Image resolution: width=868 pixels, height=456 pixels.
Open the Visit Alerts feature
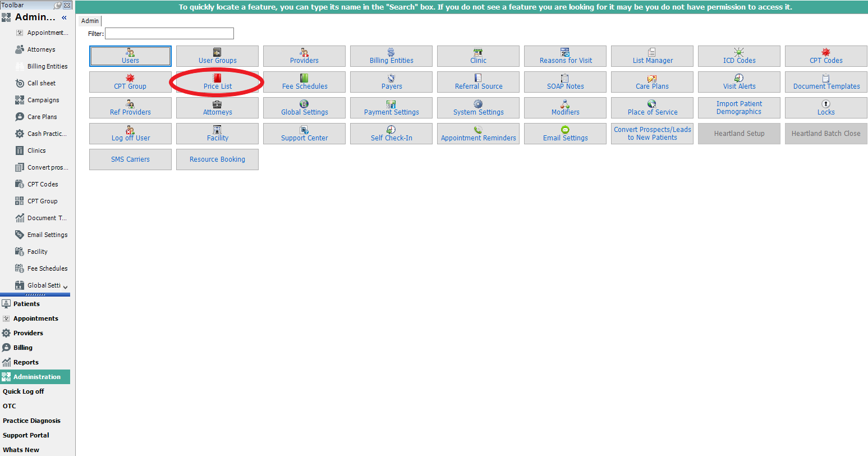tap(739, 82)
